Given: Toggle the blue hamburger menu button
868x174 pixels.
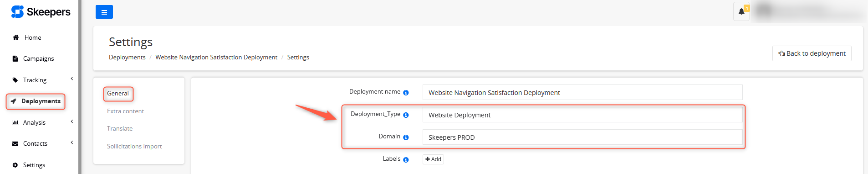Looking at the screenshot, I should coord(104,12).
